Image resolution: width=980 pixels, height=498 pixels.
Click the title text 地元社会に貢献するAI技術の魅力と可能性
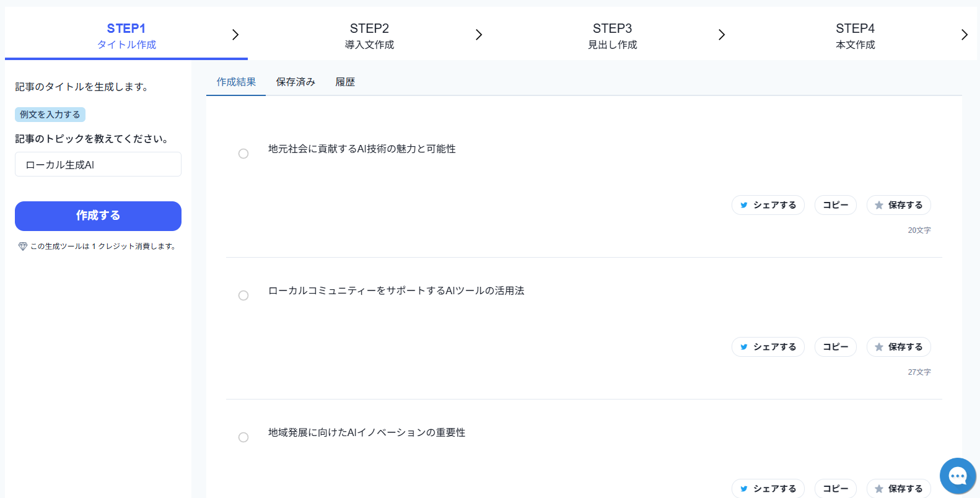click(x=362, y=149)
